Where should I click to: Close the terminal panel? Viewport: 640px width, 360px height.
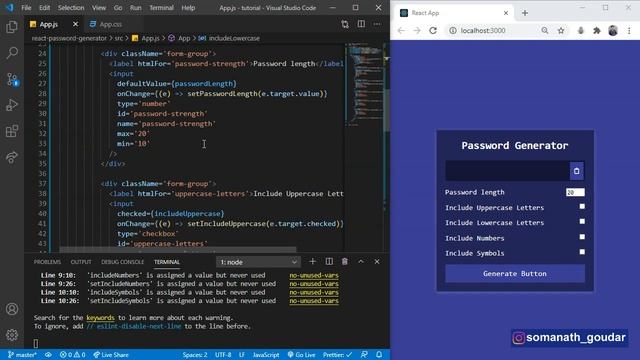coord(377,262)
